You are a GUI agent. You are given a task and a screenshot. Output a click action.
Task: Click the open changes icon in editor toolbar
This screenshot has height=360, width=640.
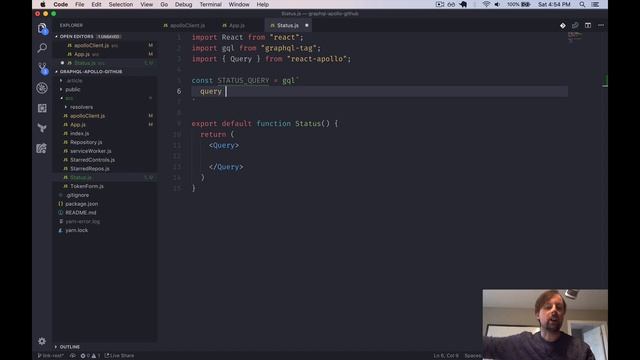point(575,25)
